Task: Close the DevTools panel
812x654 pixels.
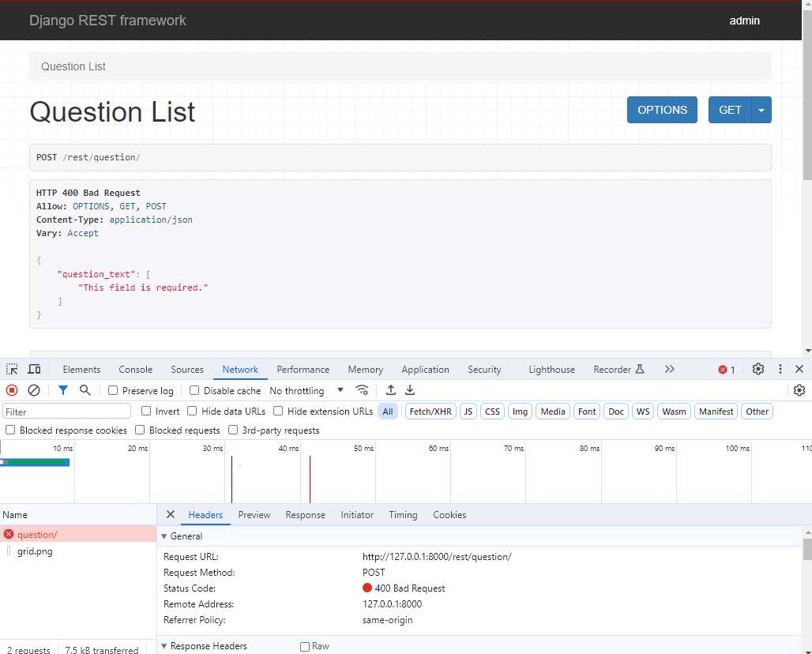Action: [799, 369]
